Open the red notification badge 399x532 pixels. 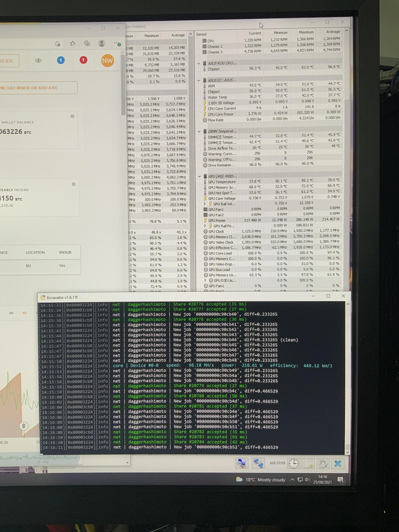[84, 60]
